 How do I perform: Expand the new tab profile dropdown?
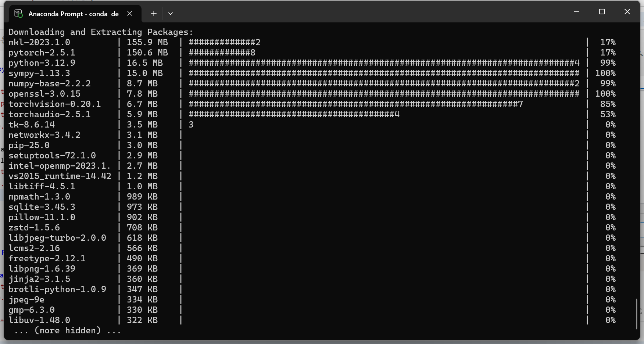pyautogui.click(x=171, y=14)
